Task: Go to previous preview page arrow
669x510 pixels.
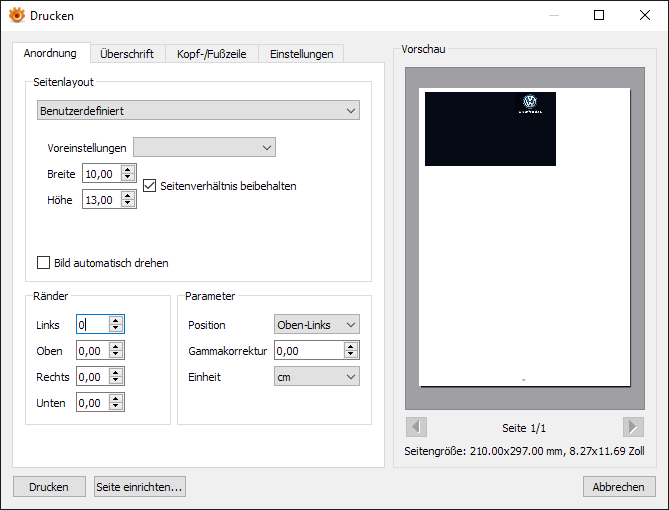Action: tap(416, 427)
